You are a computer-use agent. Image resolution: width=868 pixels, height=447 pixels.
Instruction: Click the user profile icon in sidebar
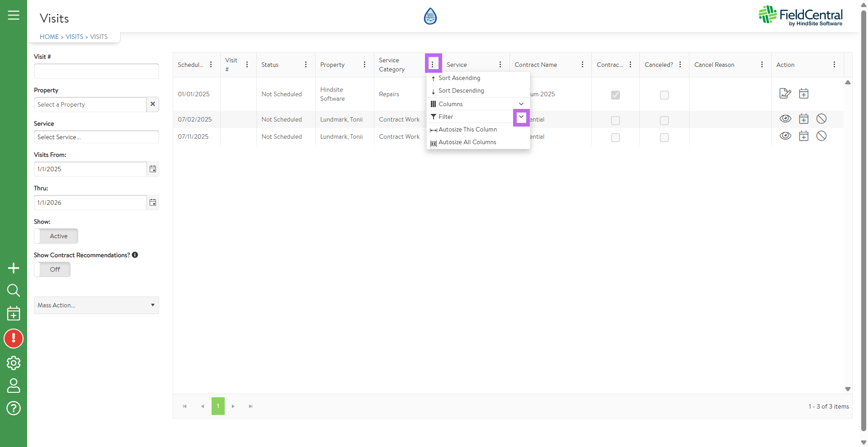[x=14, y=386]
